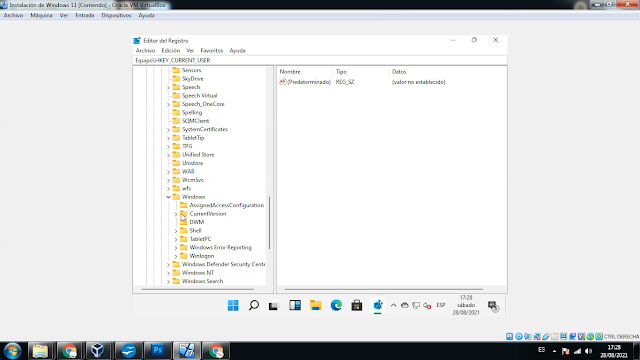Open Widgets icon in Windows 11 taskbar
The image size is (640, 360).
[295, 305]
